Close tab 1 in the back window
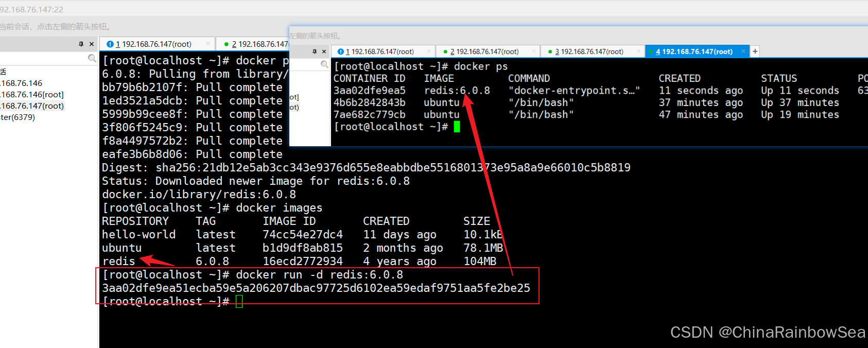 [x=208, y=44]
